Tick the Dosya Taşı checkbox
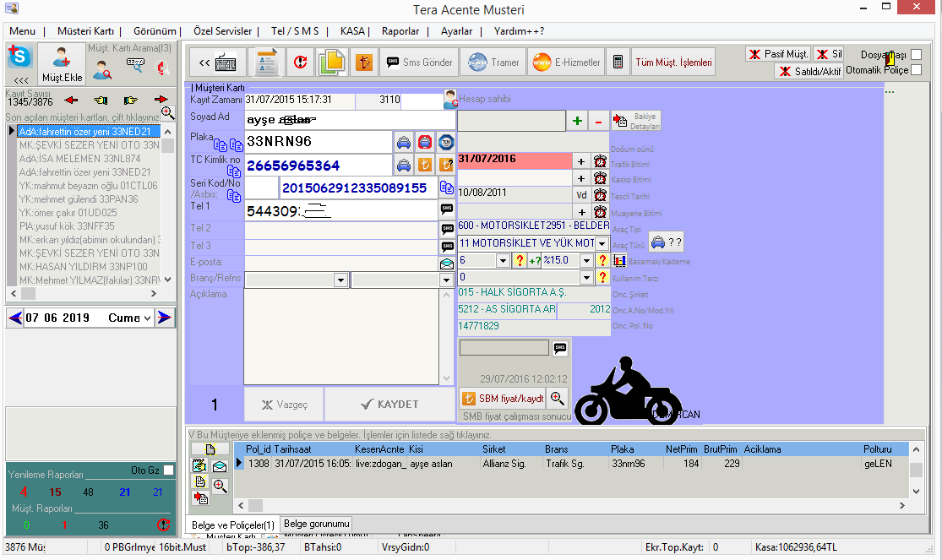 tap(916, 55)
